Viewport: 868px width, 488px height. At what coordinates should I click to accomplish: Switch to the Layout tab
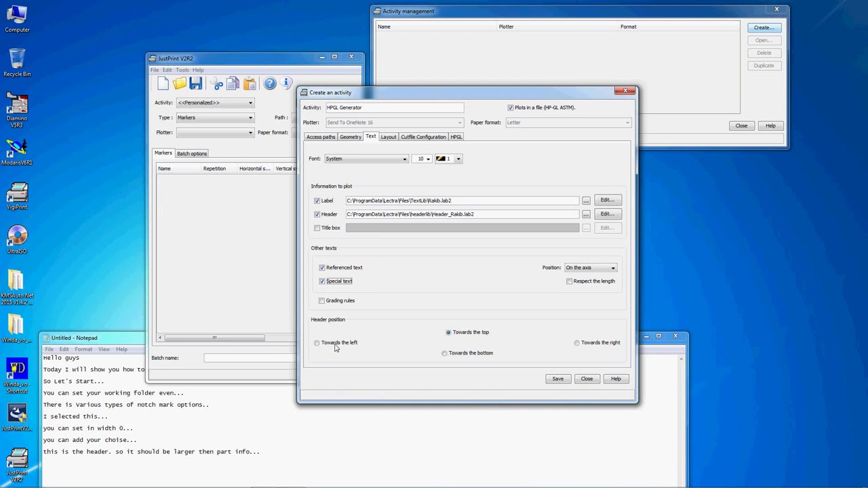click(388, 137)
